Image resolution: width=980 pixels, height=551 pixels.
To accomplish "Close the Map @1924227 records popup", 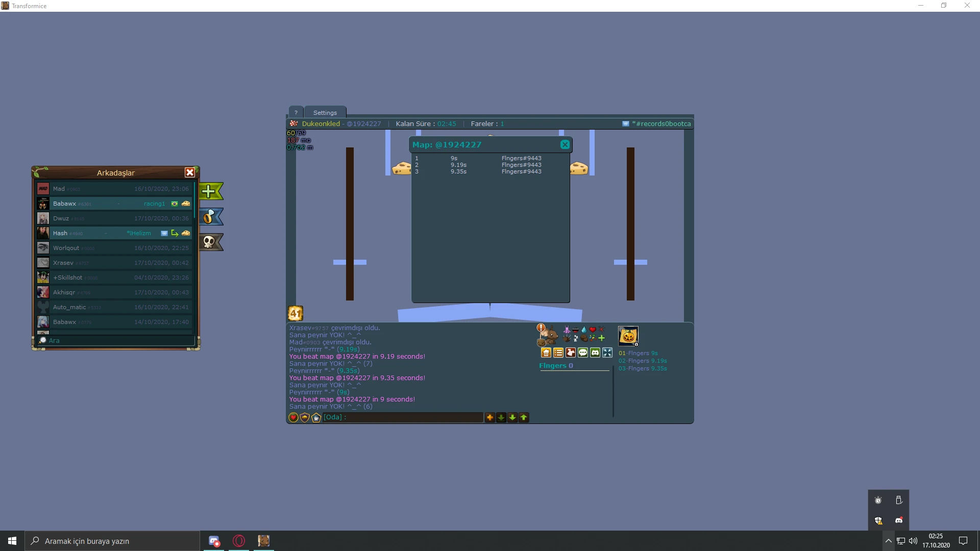I will [x=565, y=144].
